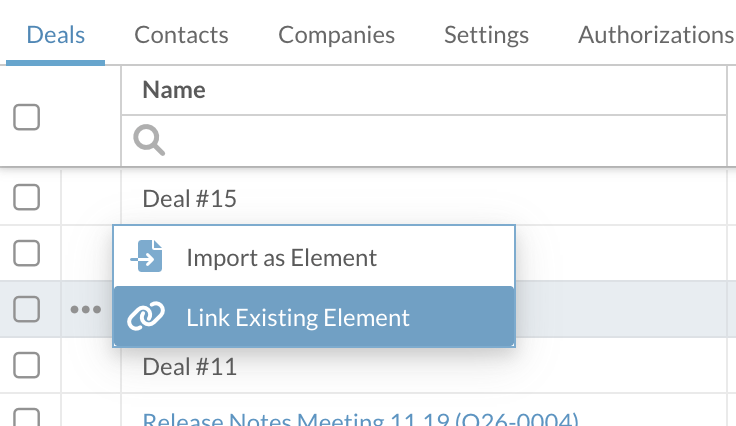Check the box for Deal #15
The image size is (736, 426).
26,198
